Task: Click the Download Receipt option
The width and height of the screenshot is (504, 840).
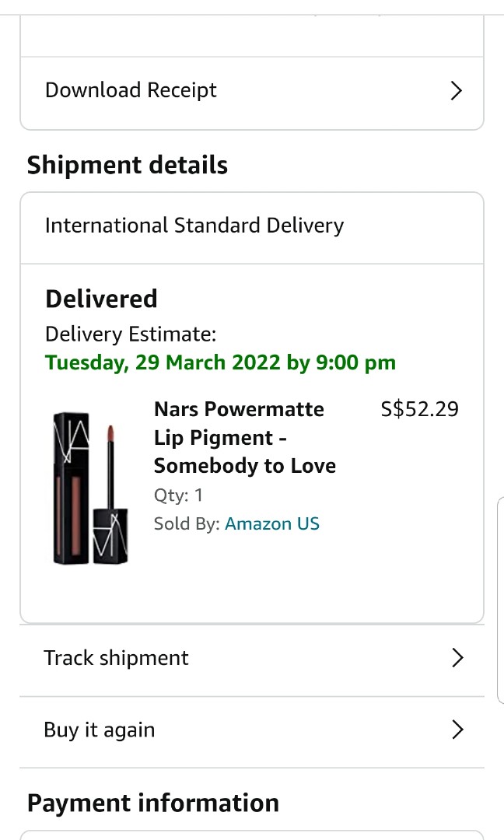Action: click(x=131, y=90)
